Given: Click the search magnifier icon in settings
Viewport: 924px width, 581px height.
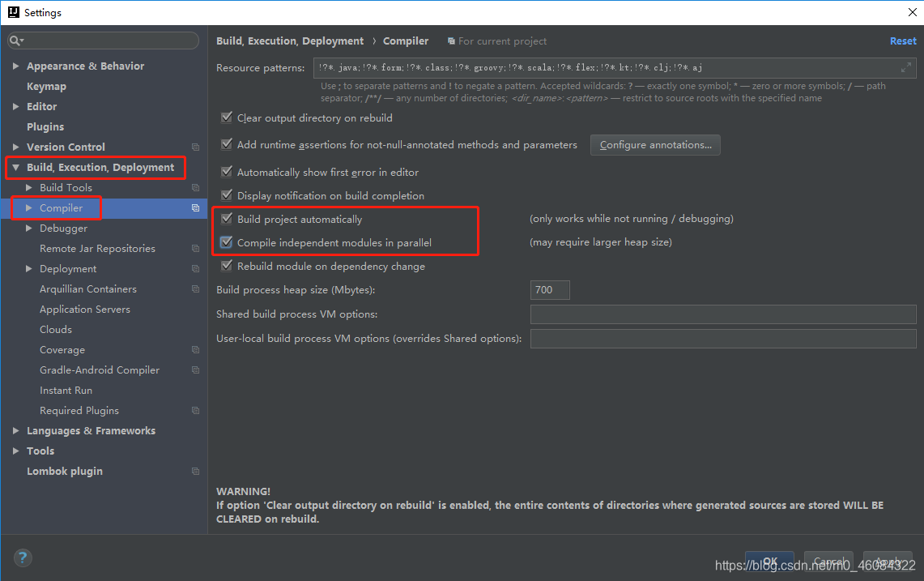Looking at the screenshot, I should pos(15,41).
